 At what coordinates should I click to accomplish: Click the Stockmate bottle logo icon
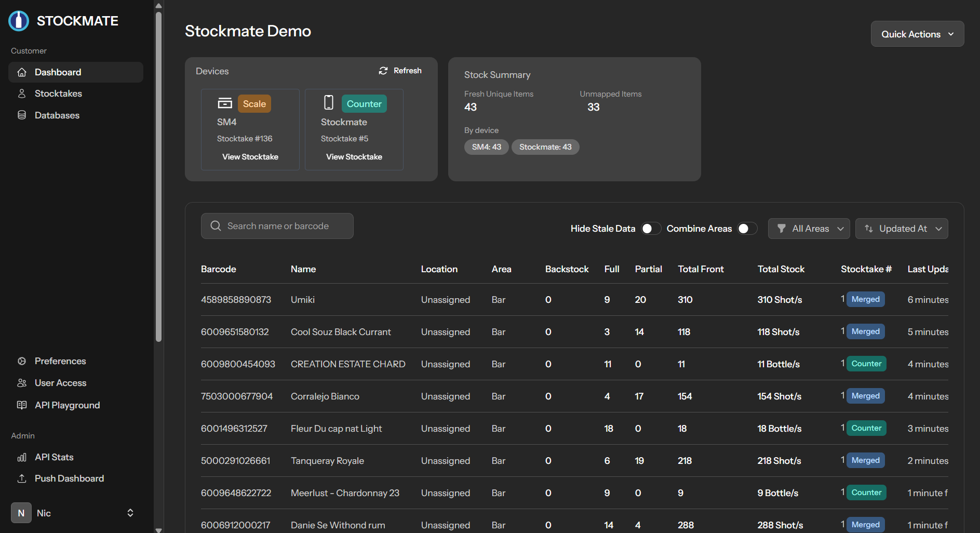[19, 21]
